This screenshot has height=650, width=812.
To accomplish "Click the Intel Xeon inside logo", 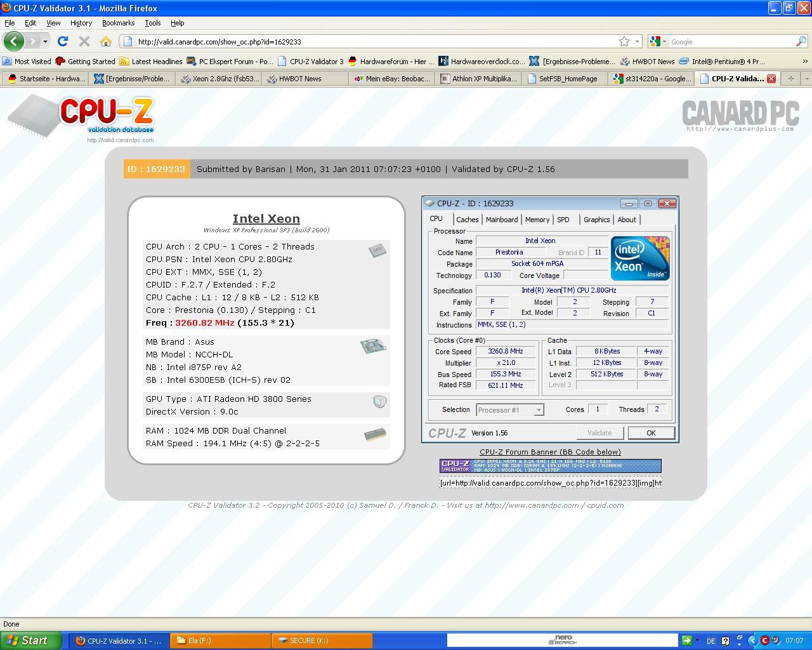I will click(x=640, y=258).
